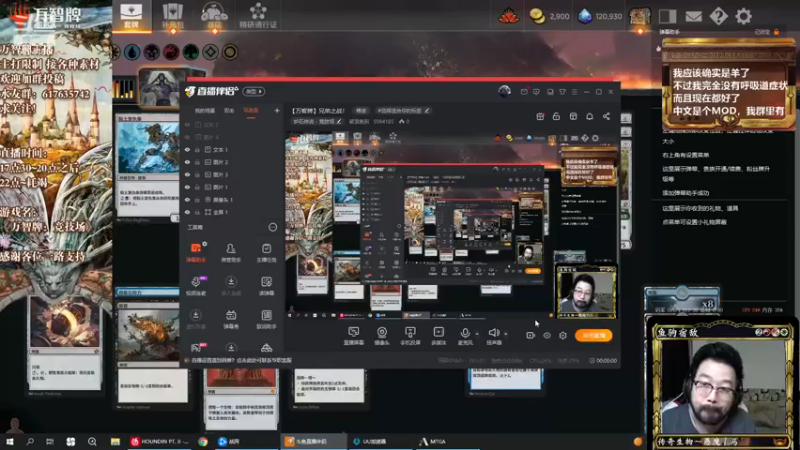Open MTGA Packs tab
This screenshot has height=450, width=800.
tap(172, 15)
